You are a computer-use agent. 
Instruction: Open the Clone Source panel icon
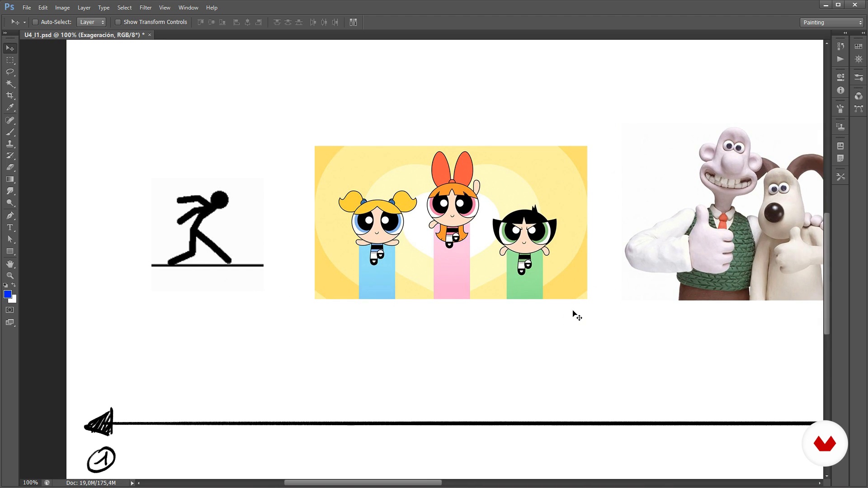[x=840, y=127]
